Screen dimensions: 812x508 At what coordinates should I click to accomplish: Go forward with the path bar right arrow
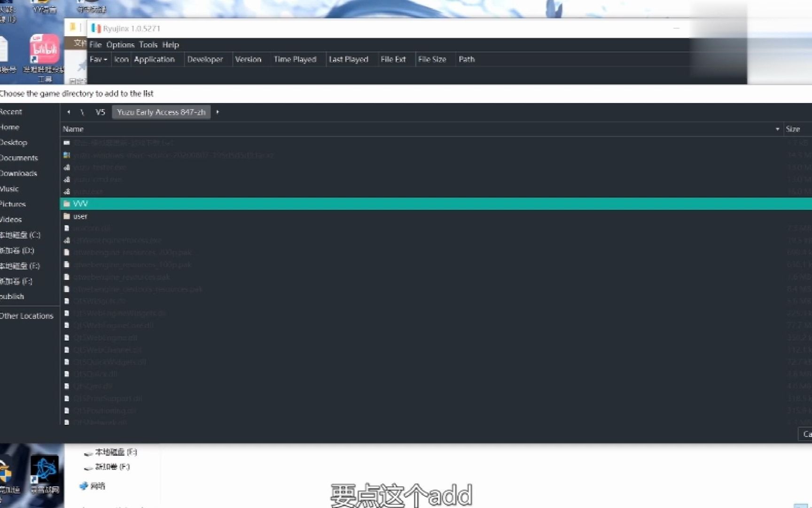[x=217, y=112]
